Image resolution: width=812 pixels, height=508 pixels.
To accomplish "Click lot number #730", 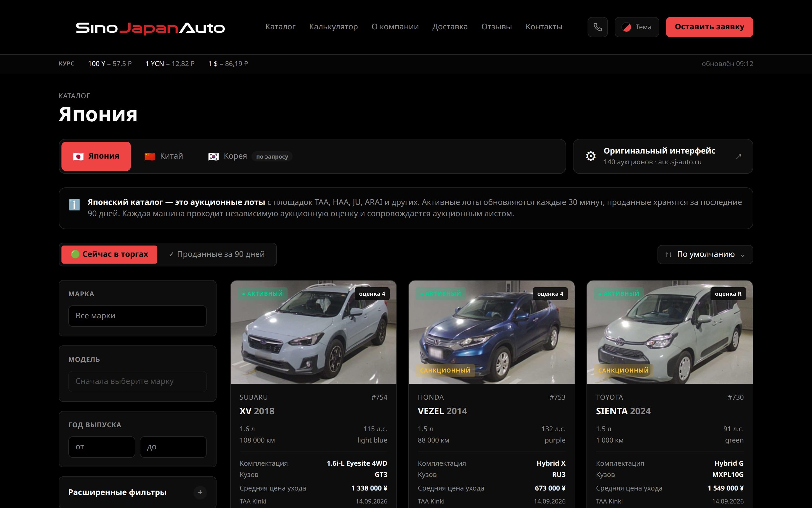I will point(736,397).
